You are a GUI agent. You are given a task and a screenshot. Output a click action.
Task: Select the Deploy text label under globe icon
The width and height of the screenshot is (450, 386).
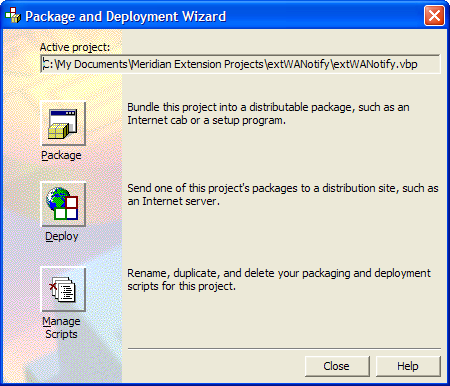62,236
